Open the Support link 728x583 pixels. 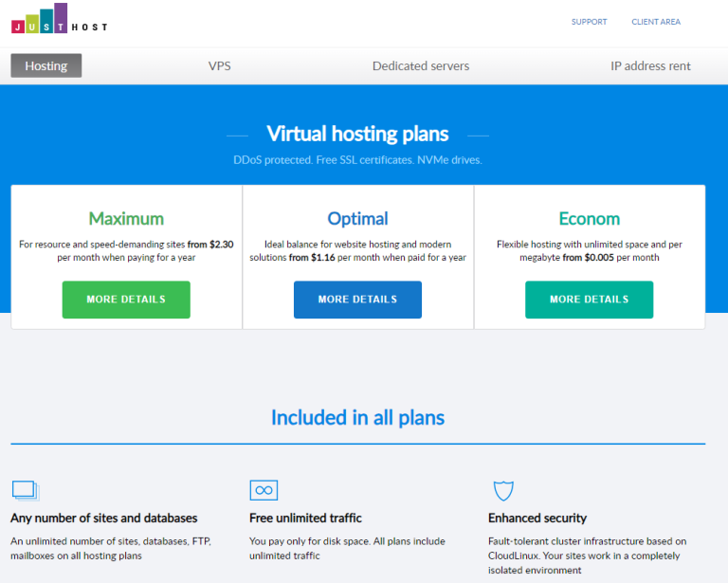point(589,22)
